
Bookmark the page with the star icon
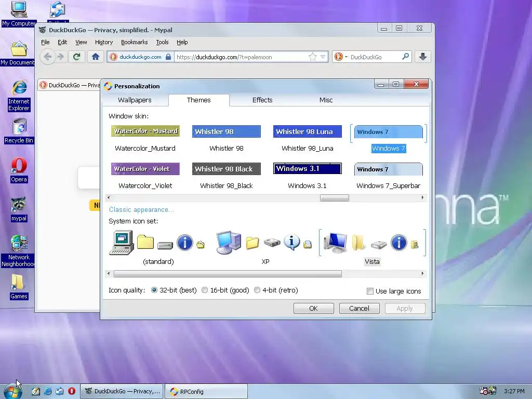(312, 57)
